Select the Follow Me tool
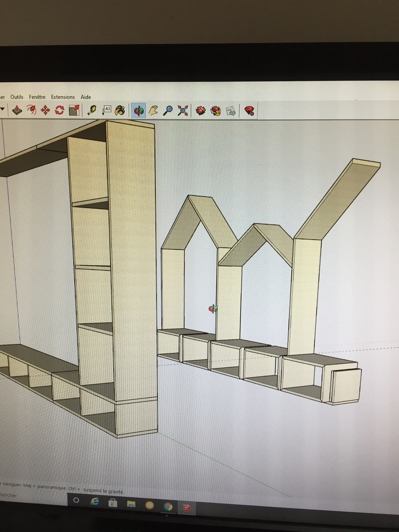399x532 pixels. 31,110
